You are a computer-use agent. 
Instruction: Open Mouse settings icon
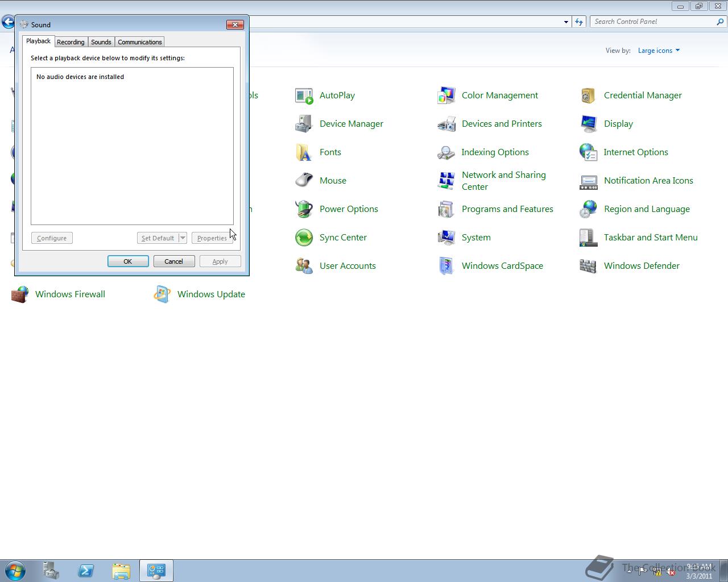304,181
